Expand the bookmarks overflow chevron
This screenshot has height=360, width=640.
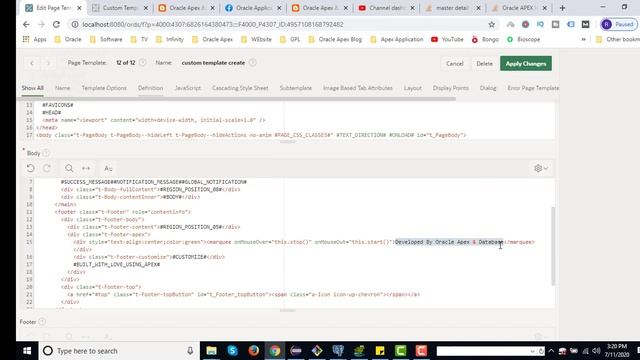(x=584, y=39)
